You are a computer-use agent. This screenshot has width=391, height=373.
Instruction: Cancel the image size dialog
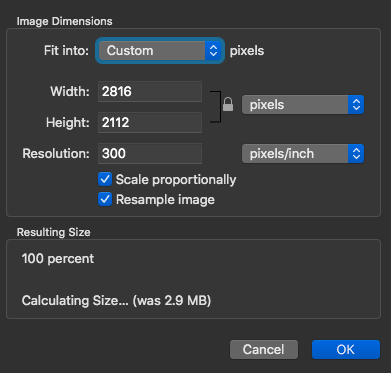(264, 349)
